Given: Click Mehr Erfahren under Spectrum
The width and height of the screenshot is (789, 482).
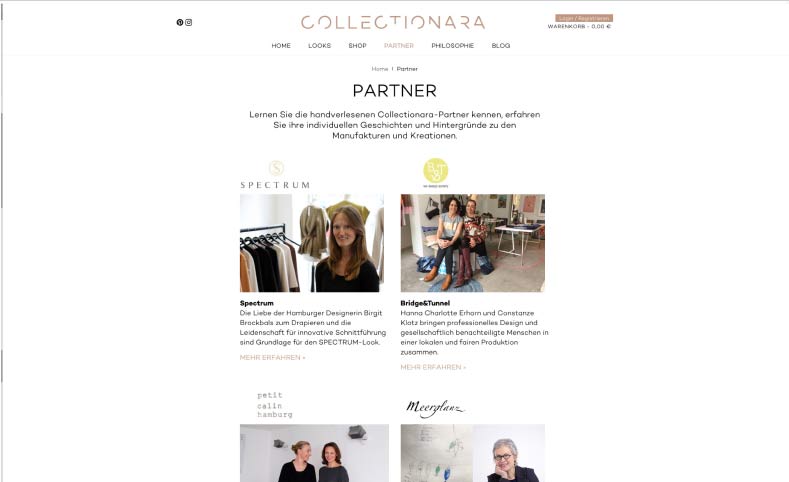Looking at the screenshot, I should click(x=273, y=358).
